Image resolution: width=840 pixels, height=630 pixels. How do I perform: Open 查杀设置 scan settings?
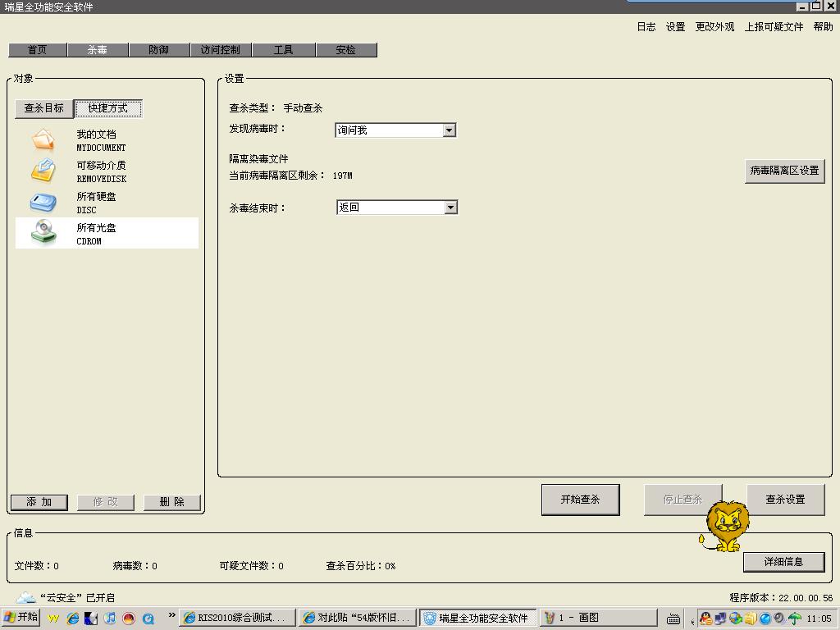pyautogui.click(x=785, y=500)
